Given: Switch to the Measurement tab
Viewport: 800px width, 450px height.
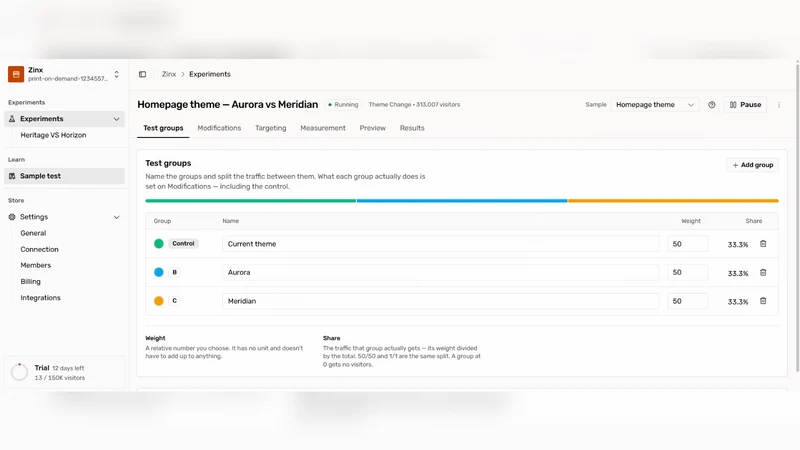Looking at the screenshot, I should 322,128.
